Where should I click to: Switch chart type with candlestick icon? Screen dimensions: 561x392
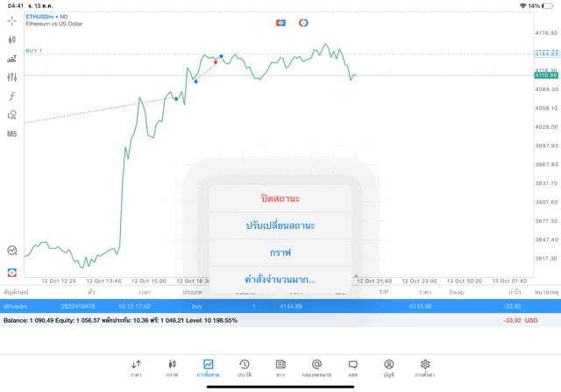coord(12,39)
